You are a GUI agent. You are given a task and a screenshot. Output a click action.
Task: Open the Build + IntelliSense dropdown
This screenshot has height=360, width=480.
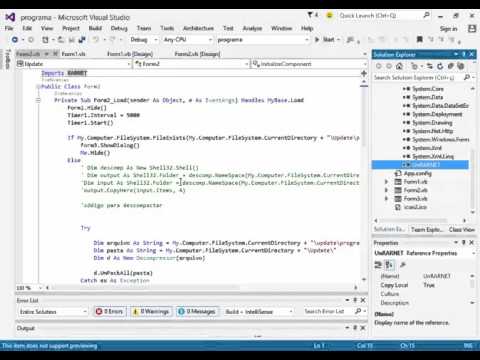[259, 312]
